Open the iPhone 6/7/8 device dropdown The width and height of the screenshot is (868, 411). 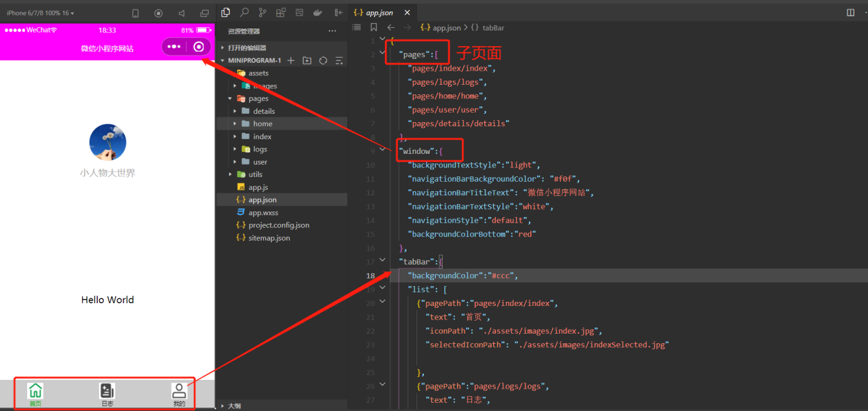pos(41,13)
